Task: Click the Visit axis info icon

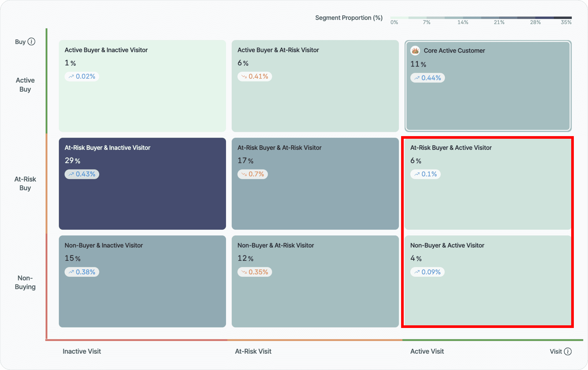Action: point(568,351)
